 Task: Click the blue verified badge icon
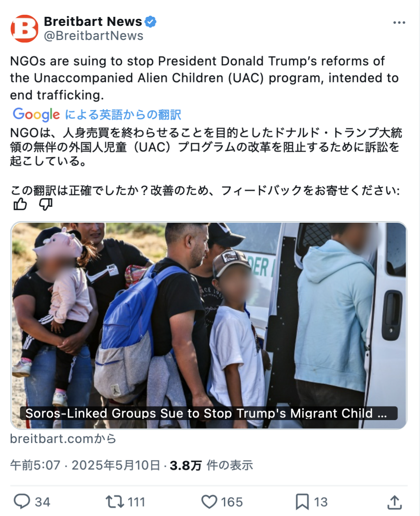click(x=151, y=21)
